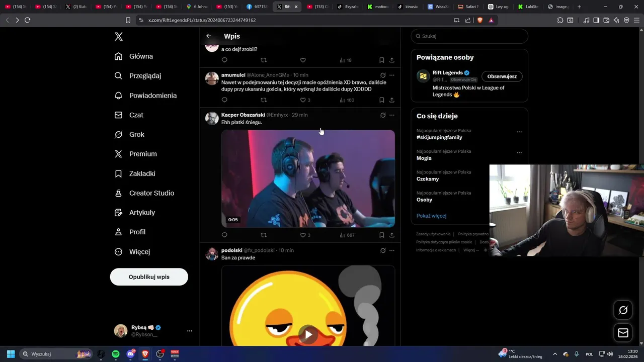Reply to amumulei's post

coord(224,100)
